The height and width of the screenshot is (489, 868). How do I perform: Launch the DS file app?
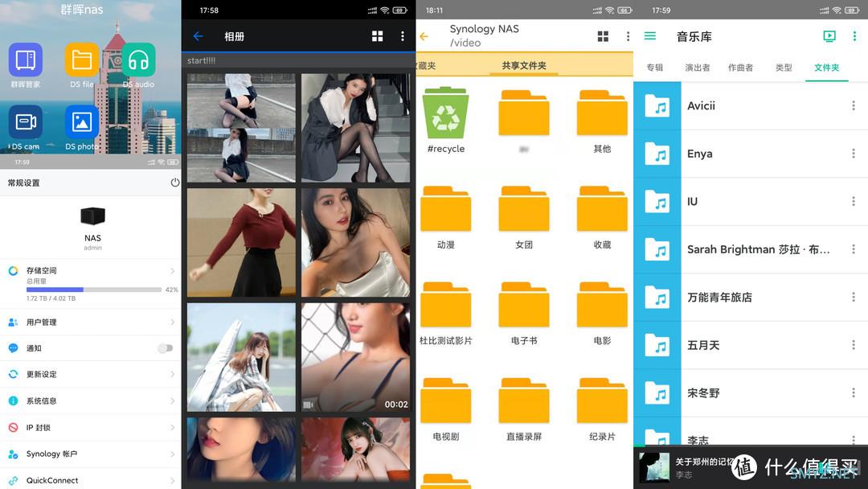82,60
